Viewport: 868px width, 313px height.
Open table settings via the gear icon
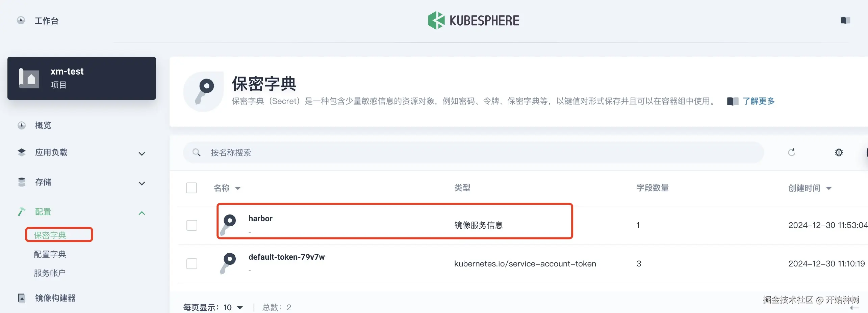pos(839,152)
